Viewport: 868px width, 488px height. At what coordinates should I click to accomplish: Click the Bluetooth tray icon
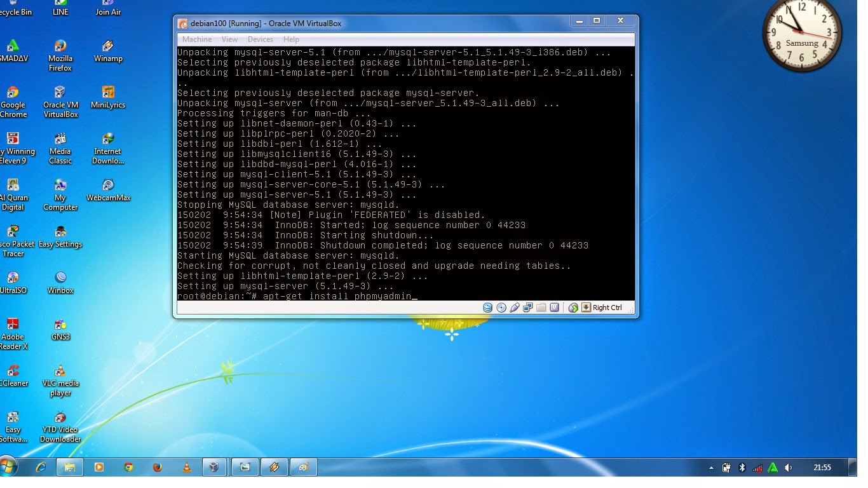coord(742,468)
